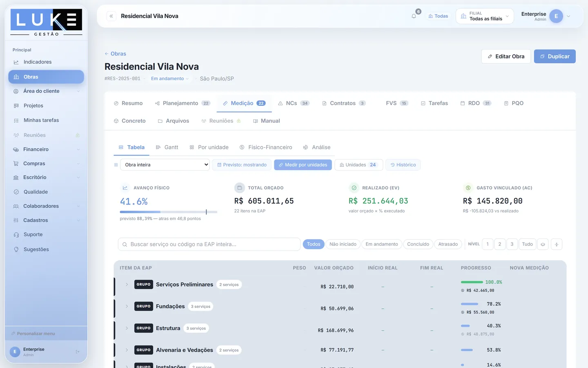Open the Filial Todas as filiais dropdown
This screenshot has height=368, width=588.
pos(485,16)
